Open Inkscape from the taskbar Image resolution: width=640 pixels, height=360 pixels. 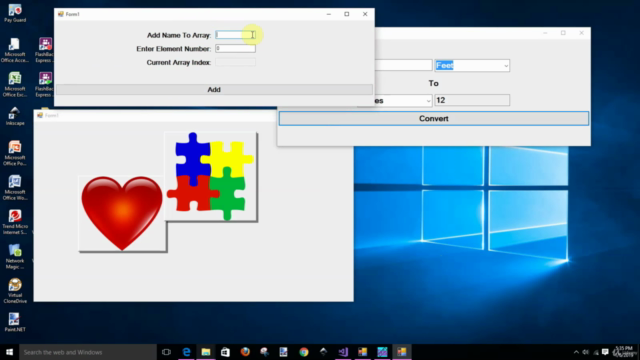323,352
